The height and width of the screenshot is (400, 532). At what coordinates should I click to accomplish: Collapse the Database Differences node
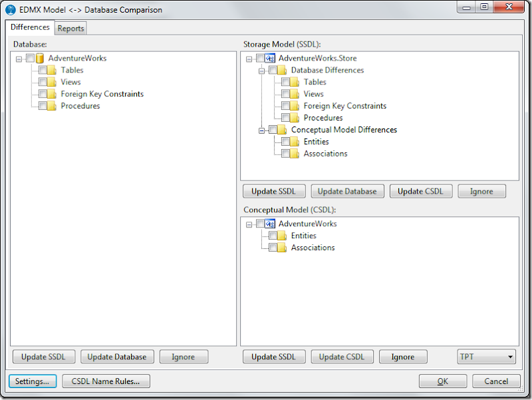pos(261,71)
